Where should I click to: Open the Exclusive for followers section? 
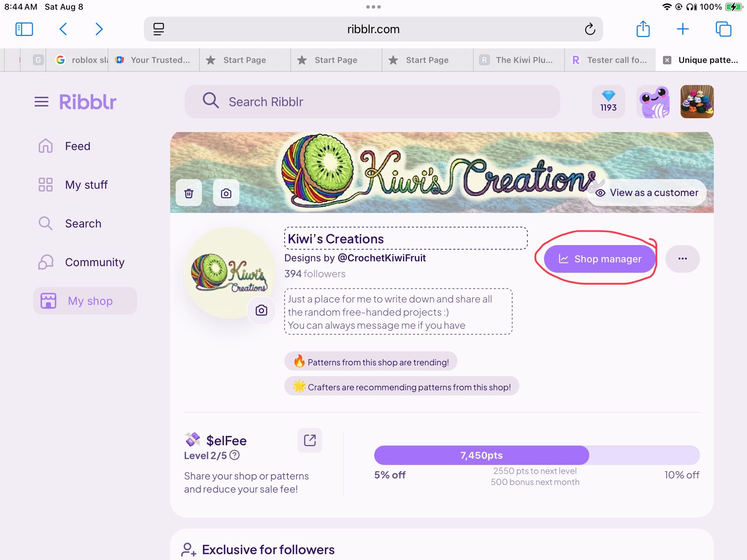coord(268,550)
